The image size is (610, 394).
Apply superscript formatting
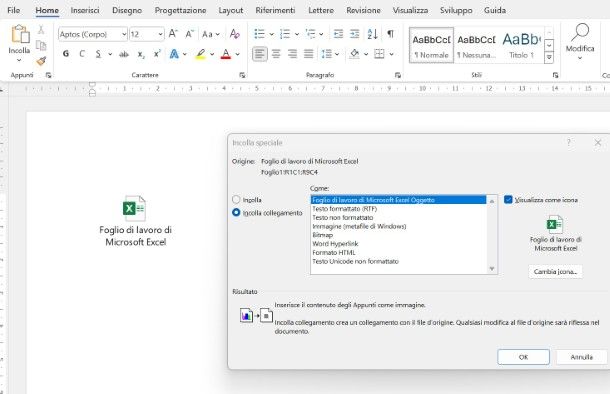click(x=157, y=54)
